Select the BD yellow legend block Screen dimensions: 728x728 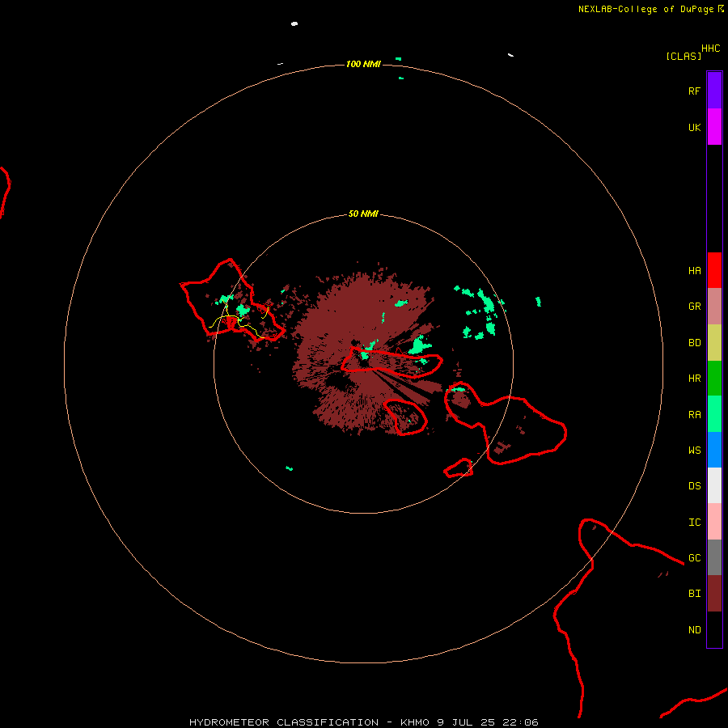pos(714,343)
